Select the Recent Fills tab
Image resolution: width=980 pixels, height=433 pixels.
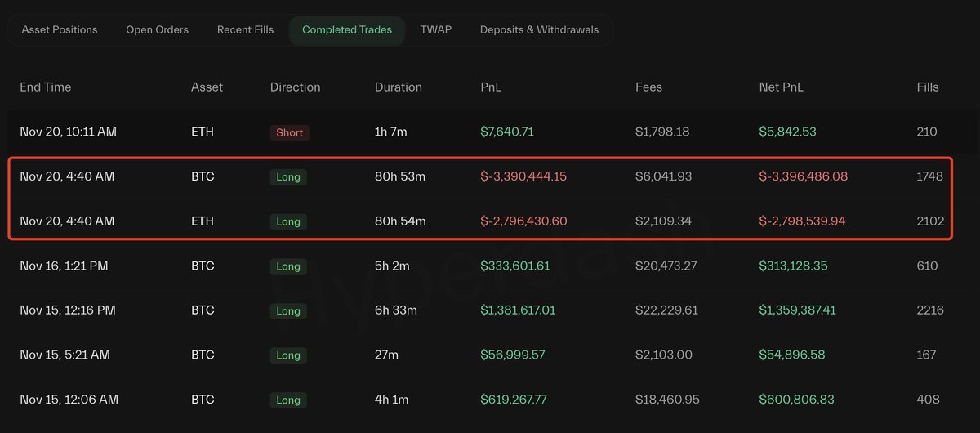tap(245, 30)
